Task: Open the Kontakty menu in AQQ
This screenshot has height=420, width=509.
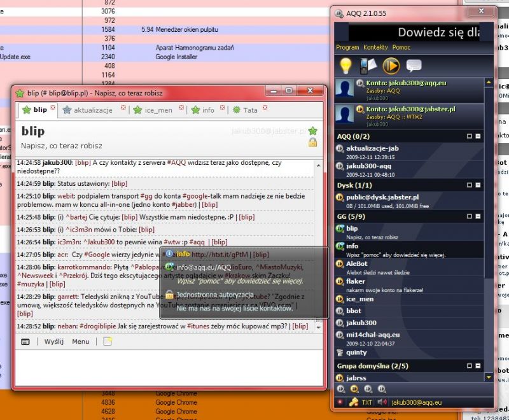Action: point(375,47)
